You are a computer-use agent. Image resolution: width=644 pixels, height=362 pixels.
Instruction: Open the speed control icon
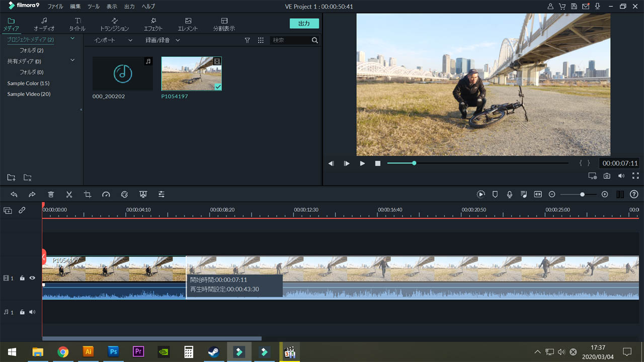coord(106,194)
